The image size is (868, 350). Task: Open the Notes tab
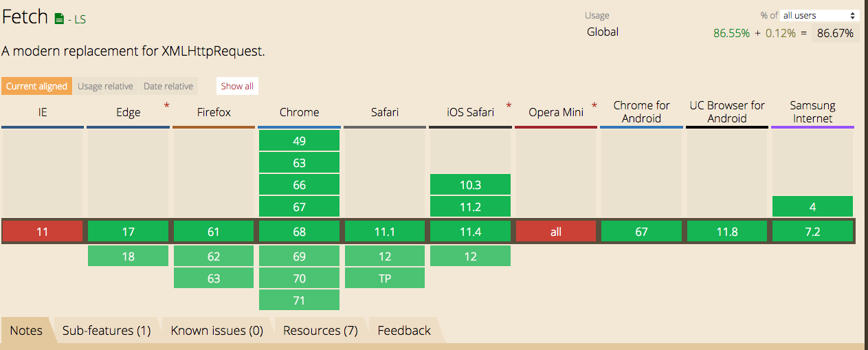click(x=26, y=331)
